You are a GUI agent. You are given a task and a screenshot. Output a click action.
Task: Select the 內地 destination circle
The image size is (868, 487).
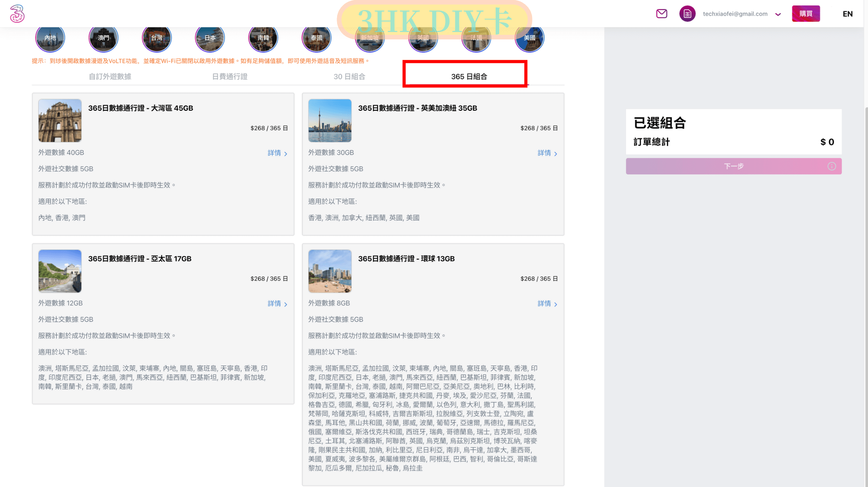click(x=50, y=38)
